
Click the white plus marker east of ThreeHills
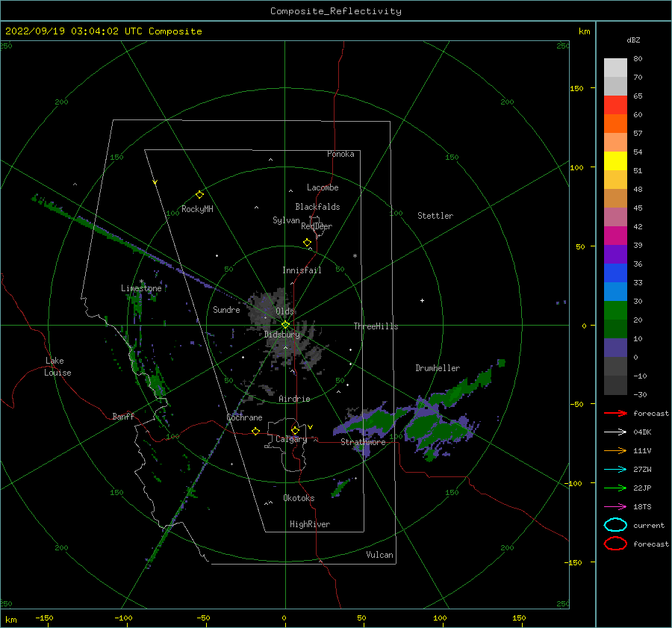coord(422,300)
